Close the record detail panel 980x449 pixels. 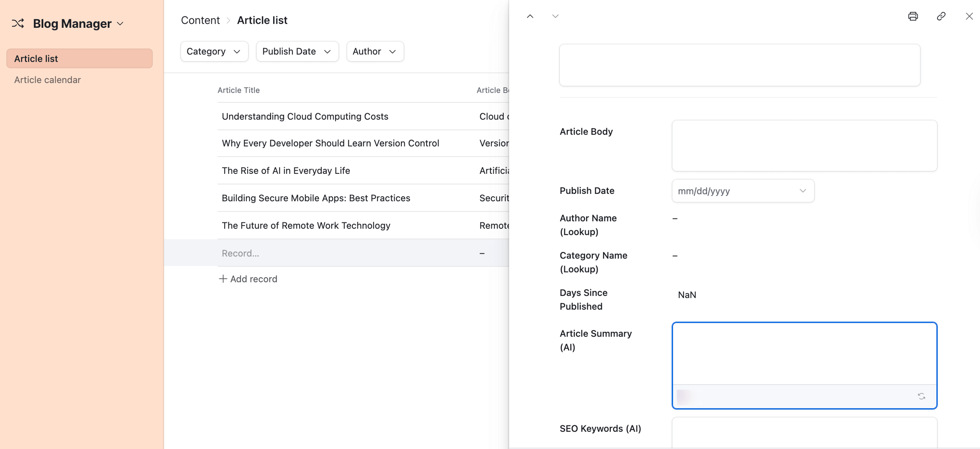(x=969, y=16)
